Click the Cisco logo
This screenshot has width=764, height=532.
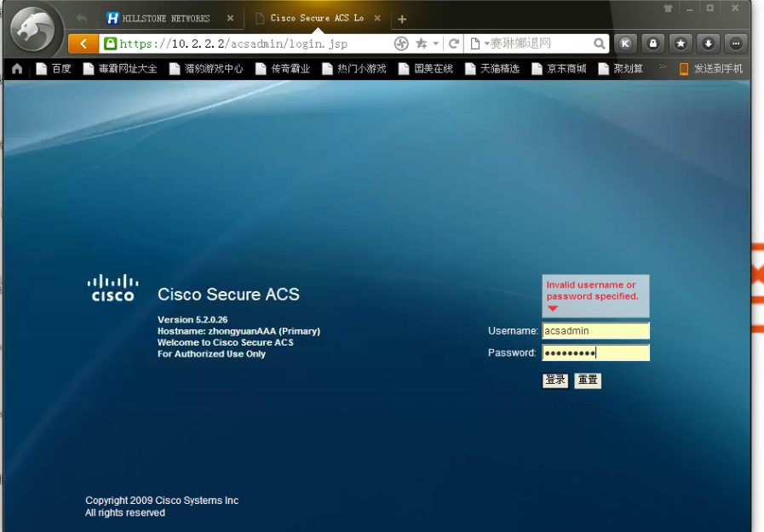112,289
